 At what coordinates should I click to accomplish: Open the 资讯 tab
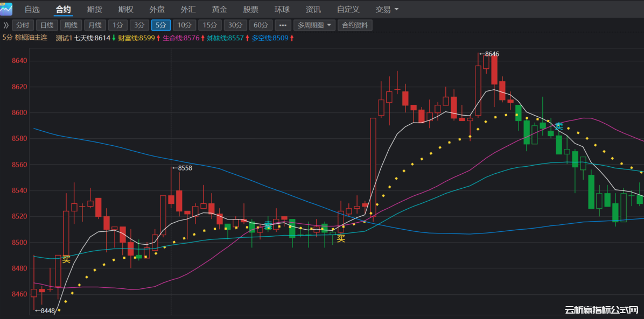click(x=313, y=9)
